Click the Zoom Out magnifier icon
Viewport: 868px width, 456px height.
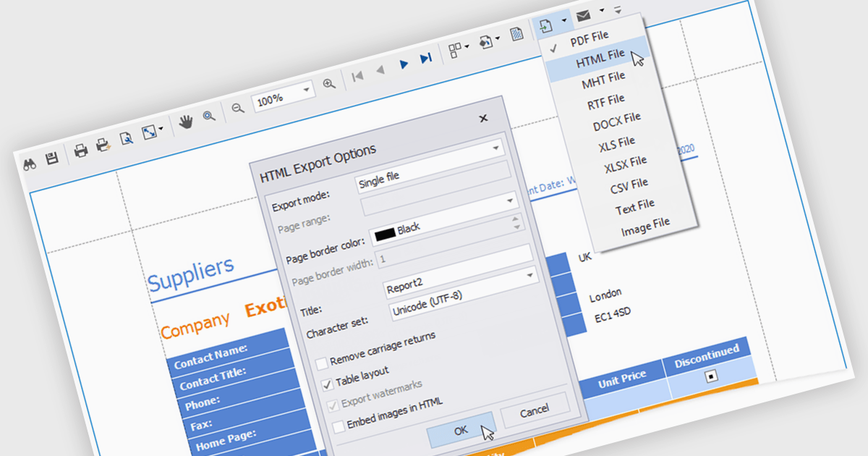click(x=237, y=108)
